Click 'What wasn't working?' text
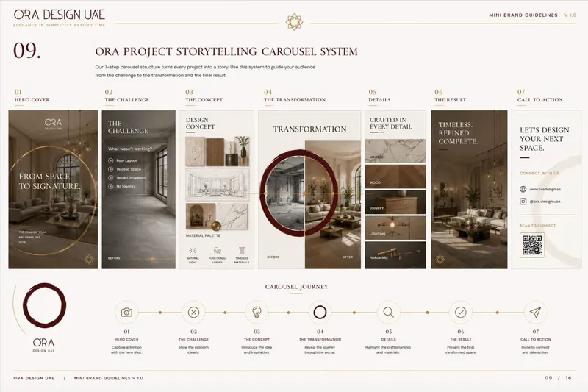Image resolution: width=588 pixels, height=392 pixels. click(130, 149)
